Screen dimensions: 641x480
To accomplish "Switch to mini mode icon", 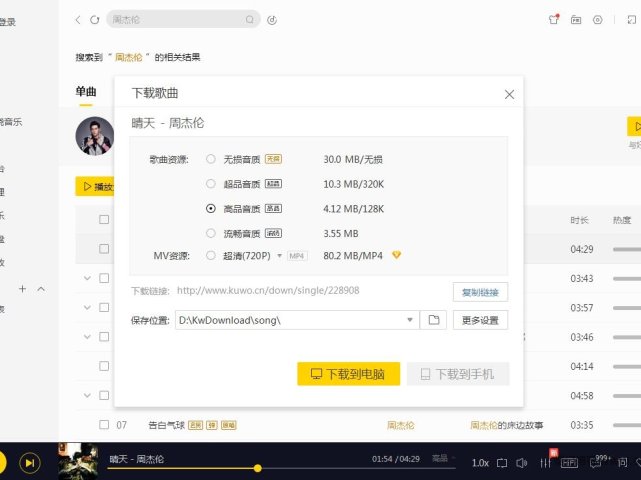I will coord(632,20).
